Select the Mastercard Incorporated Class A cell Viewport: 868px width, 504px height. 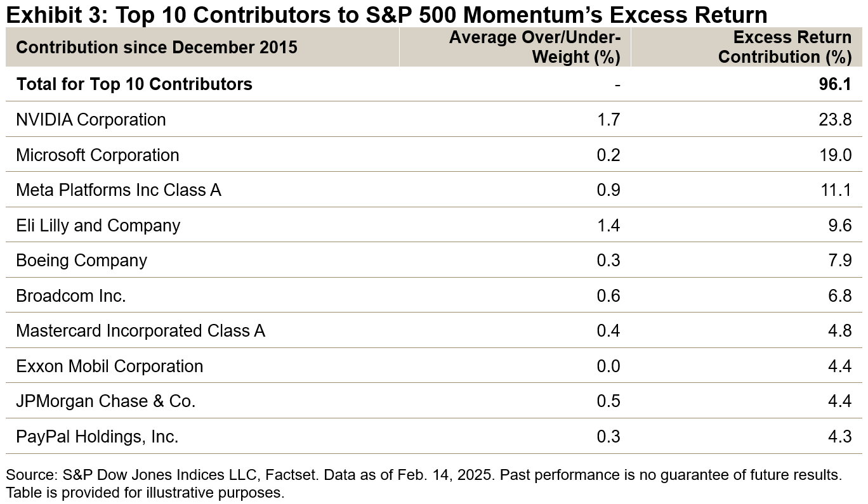pos(140,331)
